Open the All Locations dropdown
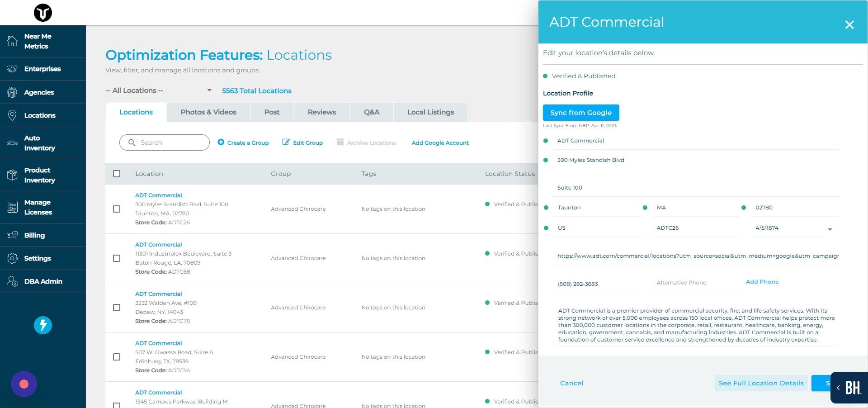This screenshot has width=868, height=408. coord(158,90)
